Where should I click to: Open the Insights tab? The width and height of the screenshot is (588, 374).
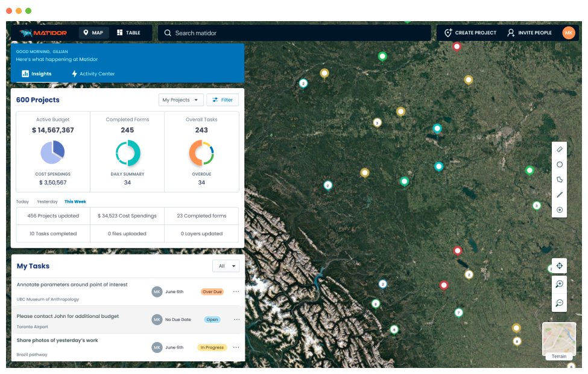pyautogui.click(x=36, y=74)
